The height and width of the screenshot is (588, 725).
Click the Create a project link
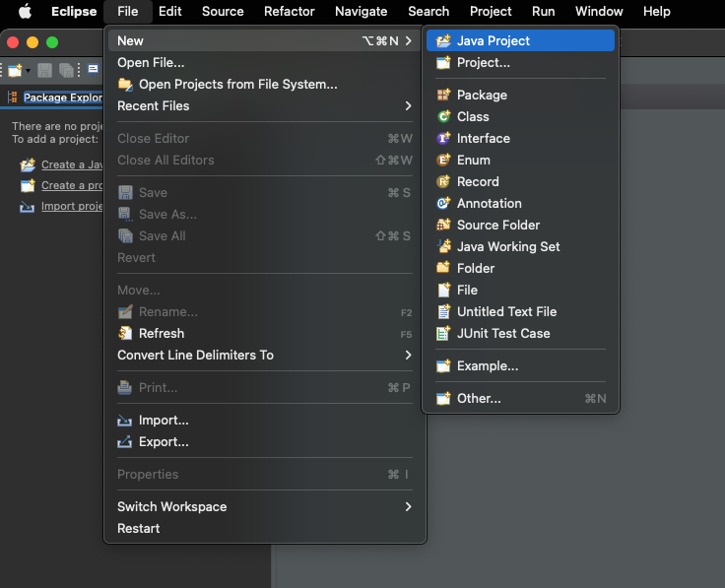coord(72,185)
